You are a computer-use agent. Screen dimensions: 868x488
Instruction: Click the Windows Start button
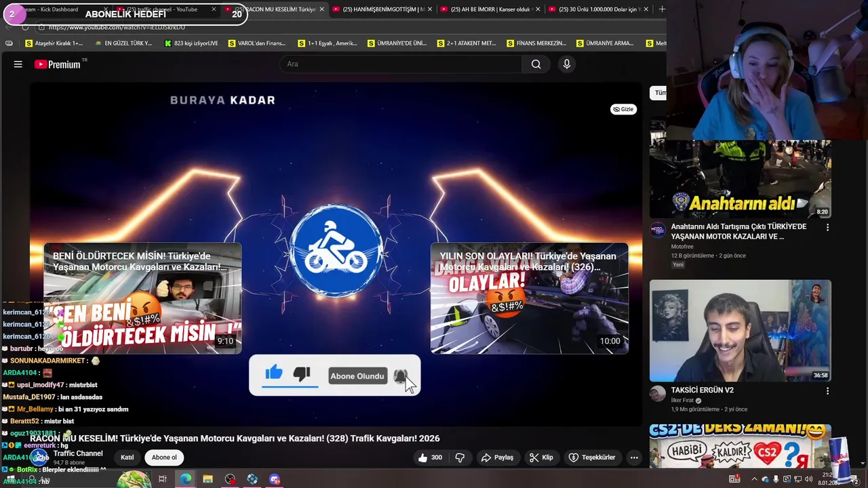(10, 479)
